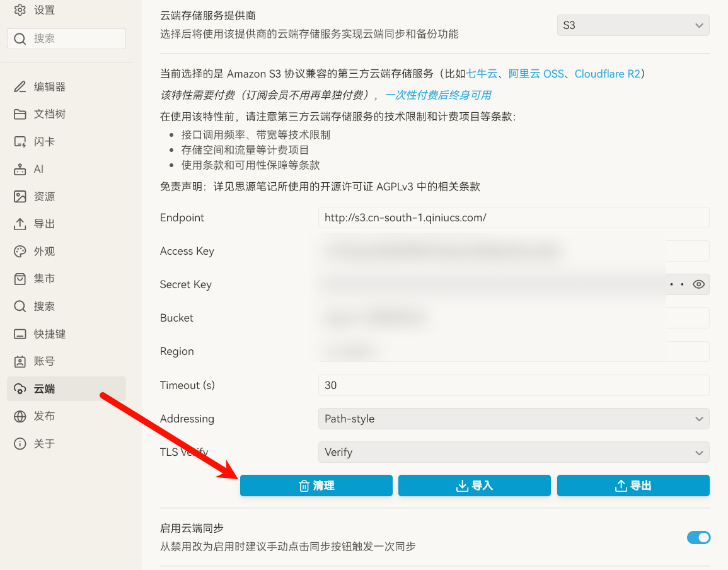Click the Editor pencil icon in sidebar

(x=20, y=87)
